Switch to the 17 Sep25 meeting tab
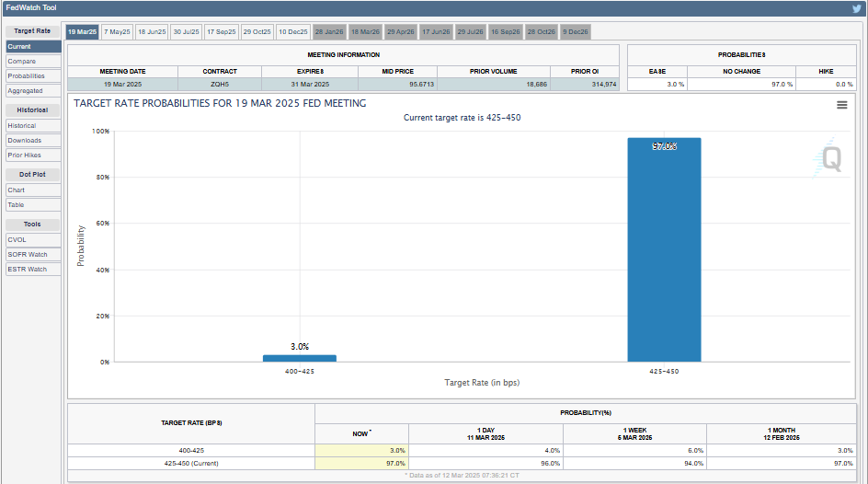 click(222, 32)
